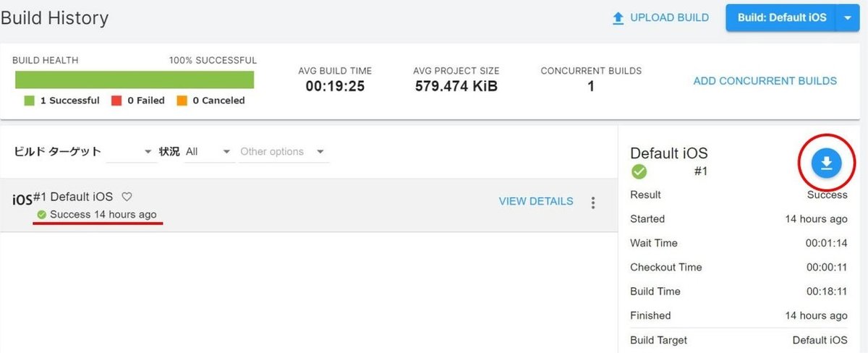868x353 pixels.
Task: Select the #1 Default iOS build row title
Action: tap(74, 197)
